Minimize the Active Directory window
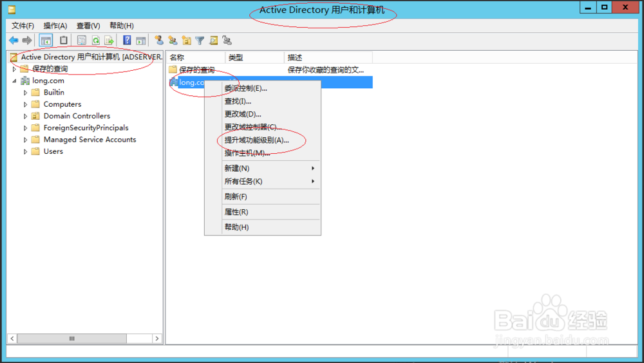 pos(588,7)
